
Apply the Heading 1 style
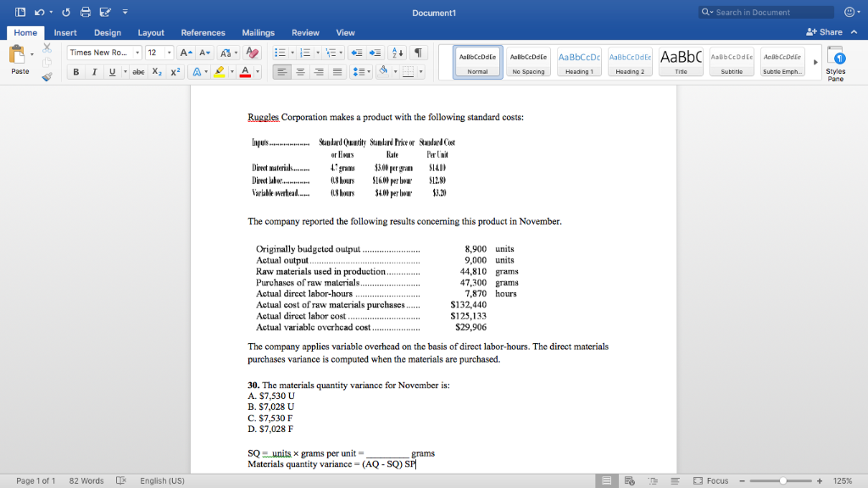point(579,61)
